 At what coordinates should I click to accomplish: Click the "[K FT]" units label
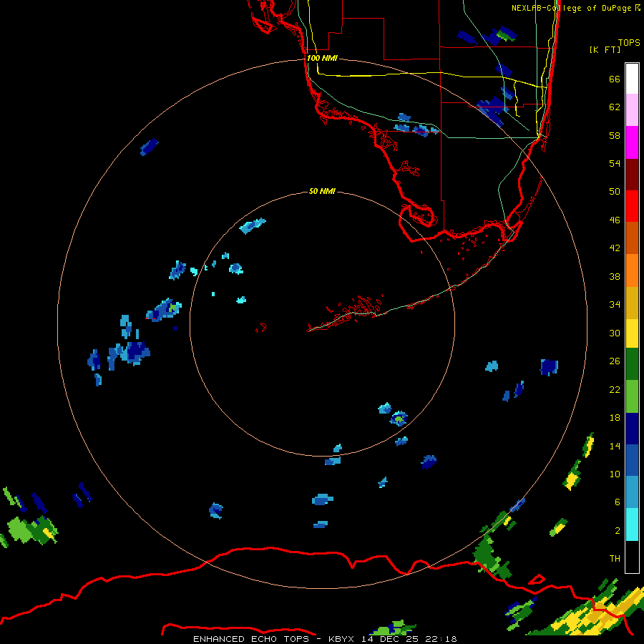[605, 49]
